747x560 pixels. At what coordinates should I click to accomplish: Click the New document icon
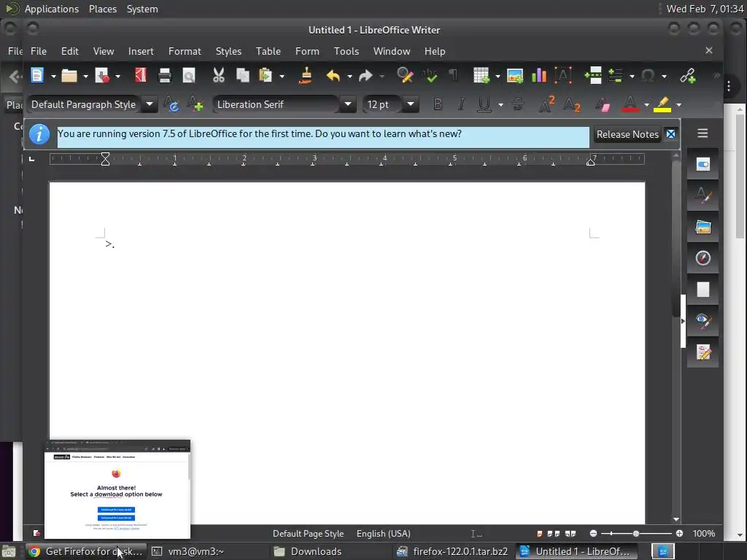(37, 75)
